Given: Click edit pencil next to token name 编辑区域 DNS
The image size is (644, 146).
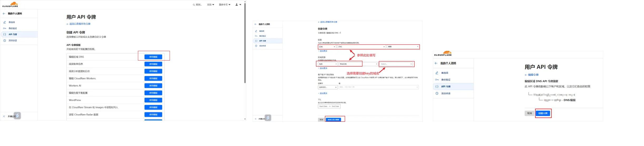Looking at the screenshot, I should 340,33.
